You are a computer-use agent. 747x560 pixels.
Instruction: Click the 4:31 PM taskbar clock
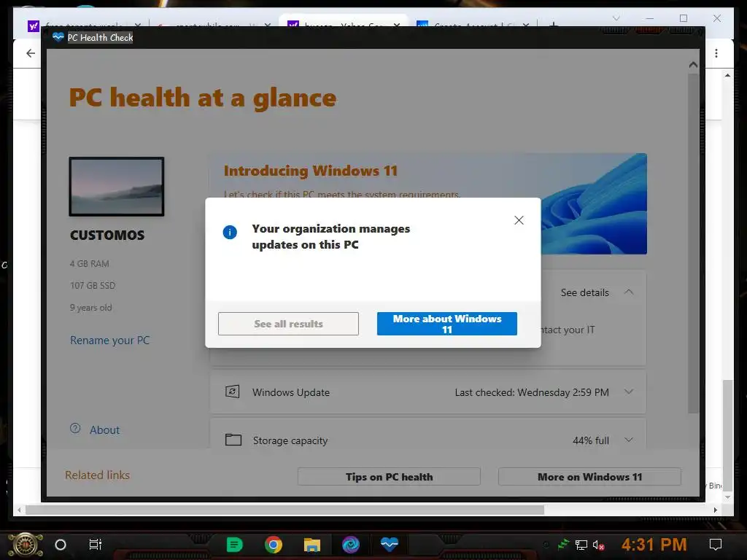click(654, 544)
